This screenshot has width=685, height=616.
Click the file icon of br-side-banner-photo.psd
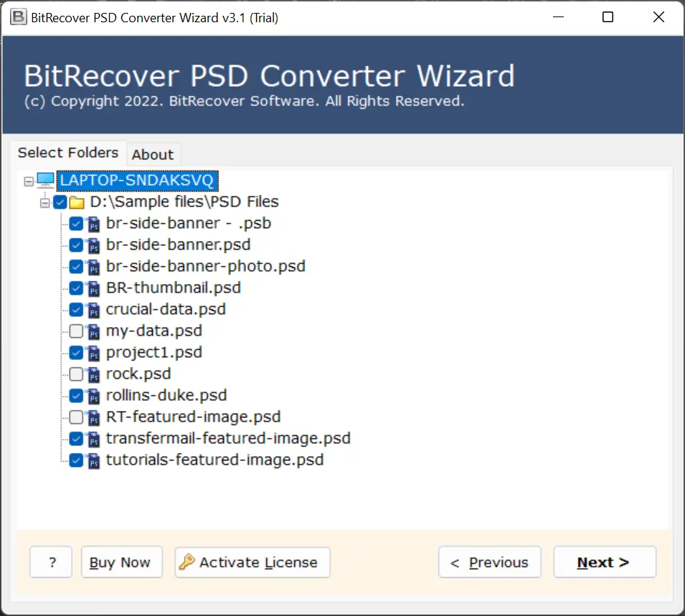[x=93, y=267]
